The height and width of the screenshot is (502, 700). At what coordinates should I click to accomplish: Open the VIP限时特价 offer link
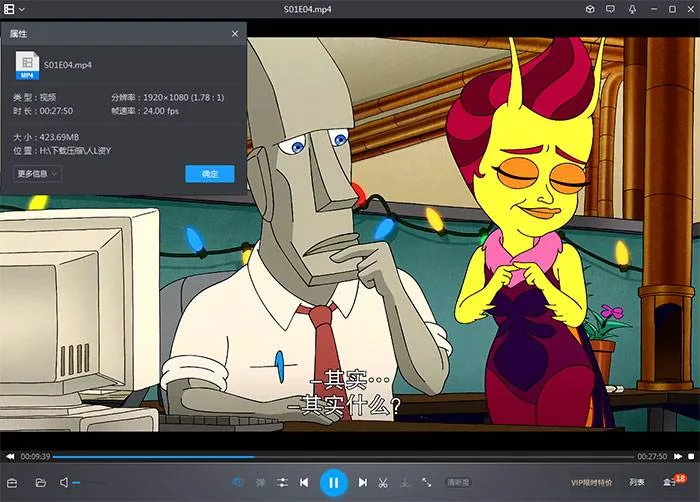click(x=592, y=482)
